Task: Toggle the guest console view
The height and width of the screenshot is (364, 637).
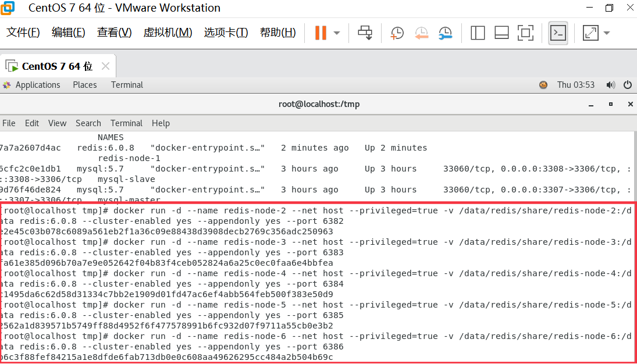Action: click(x=558, y=33)
